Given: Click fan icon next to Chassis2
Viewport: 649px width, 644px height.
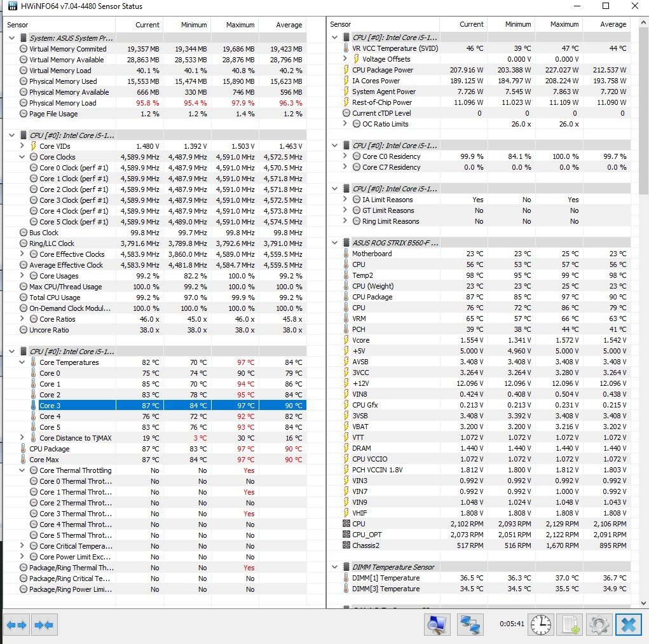Looking at the screenshot, I should (346, 545).
